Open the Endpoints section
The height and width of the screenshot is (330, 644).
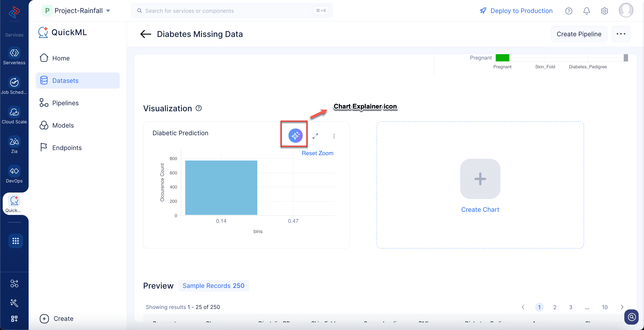click(78, 148)
